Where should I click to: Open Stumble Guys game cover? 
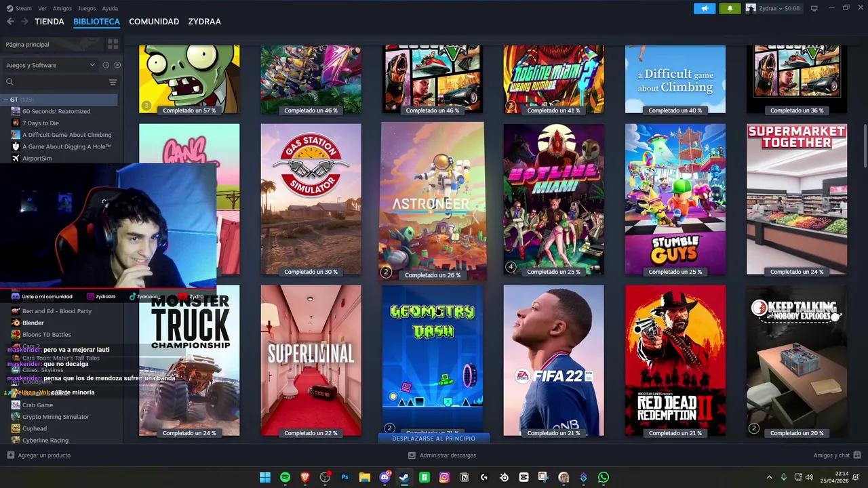675,199
